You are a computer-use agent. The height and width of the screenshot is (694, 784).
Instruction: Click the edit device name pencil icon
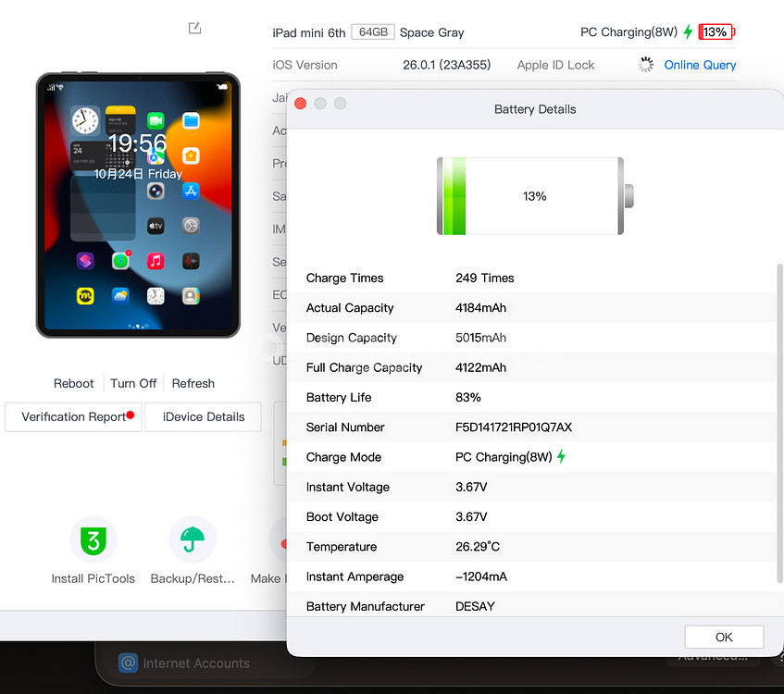[194, 29]
